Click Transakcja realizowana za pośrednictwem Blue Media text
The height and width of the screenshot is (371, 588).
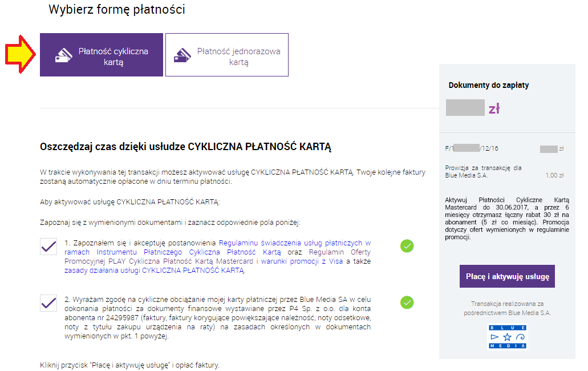click(x=508, y=308)
